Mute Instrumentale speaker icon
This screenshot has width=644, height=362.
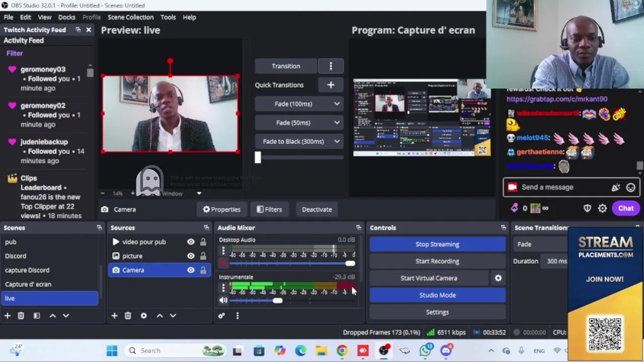[x=223, y=300]
